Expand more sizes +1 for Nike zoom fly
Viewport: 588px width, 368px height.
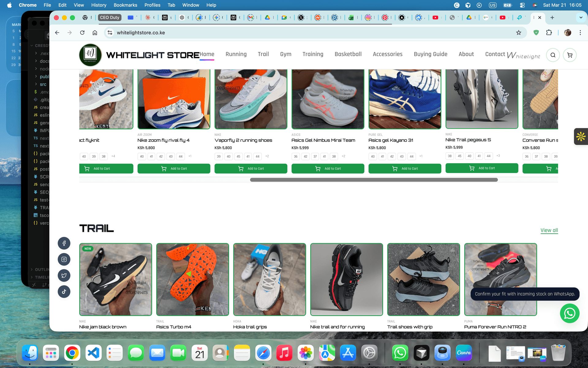pyautogui.click(x=190, y=156)
